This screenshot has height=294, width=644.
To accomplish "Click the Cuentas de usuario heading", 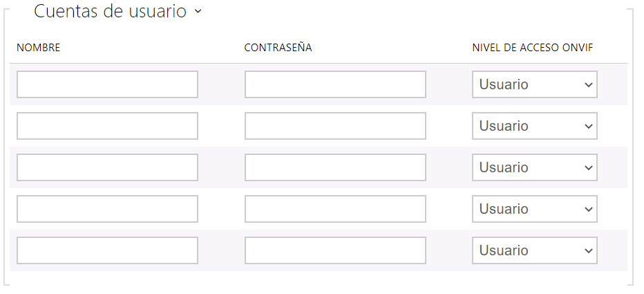I will 111,12.
